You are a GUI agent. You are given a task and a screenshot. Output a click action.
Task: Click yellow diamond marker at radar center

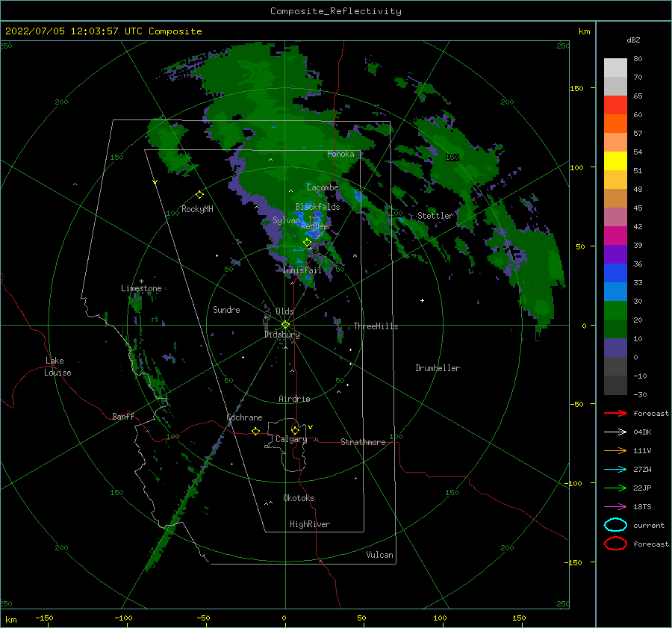point(285,325)
